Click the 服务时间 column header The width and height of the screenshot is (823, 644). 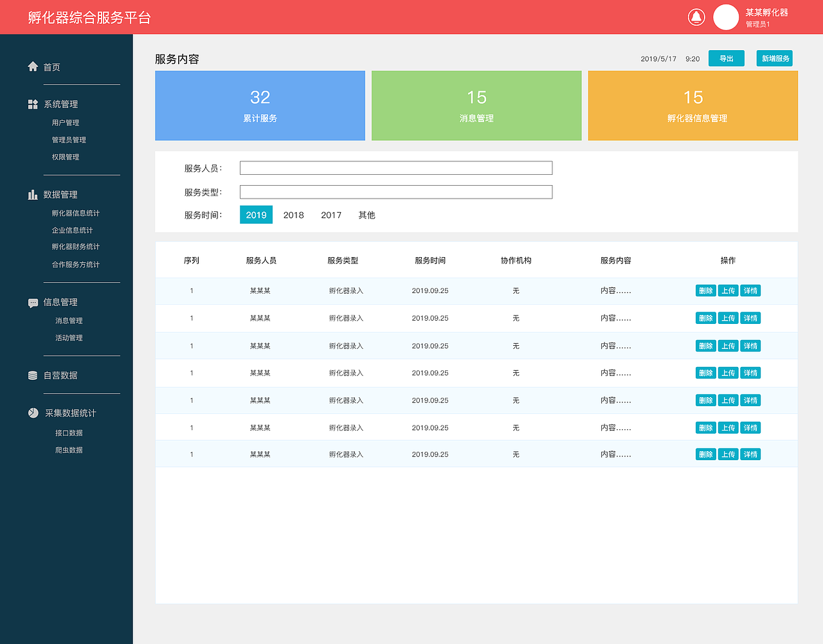click(x=430, y=260)
